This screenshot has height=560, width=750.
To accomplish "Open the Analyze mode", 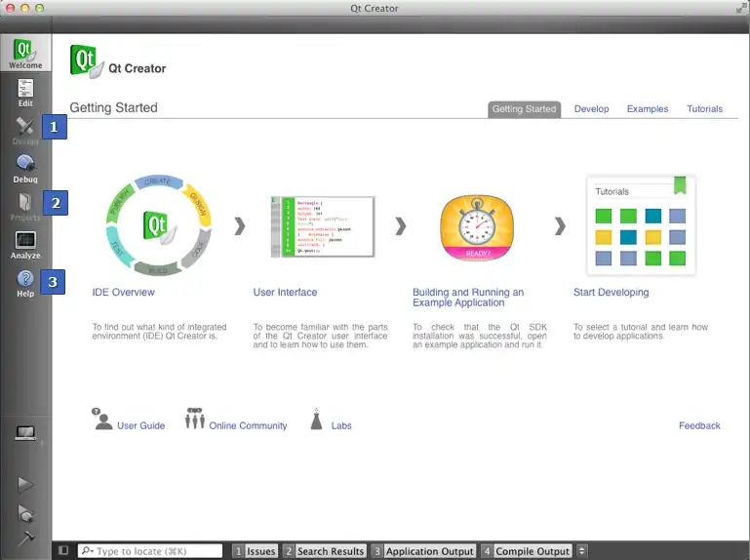I will coord(25,244).
